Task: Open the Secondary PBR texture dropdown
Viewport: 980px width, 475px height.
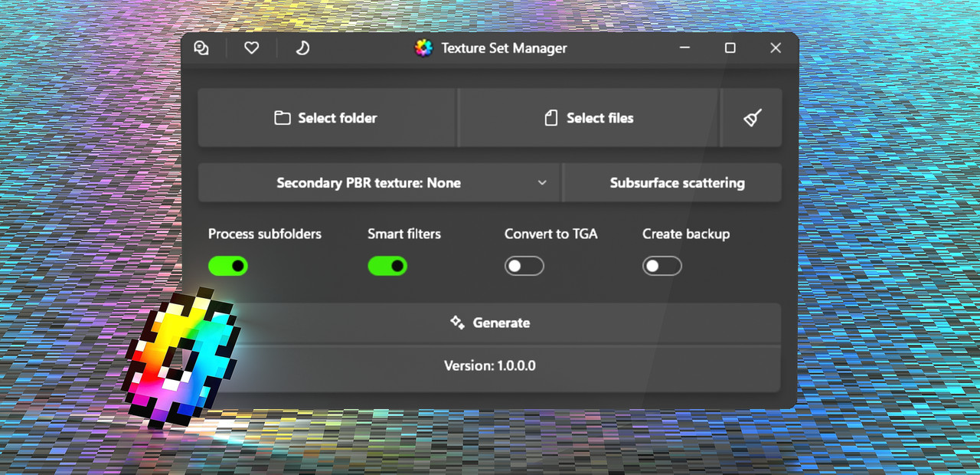Action: [x=379, y=182]
